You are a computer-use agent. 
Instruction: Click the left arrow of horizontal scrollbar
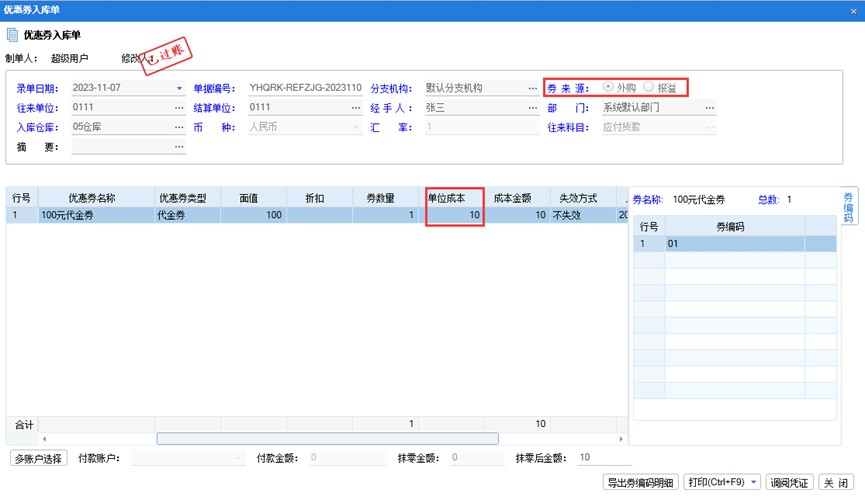pyautogui.click(x=44, y=439)
